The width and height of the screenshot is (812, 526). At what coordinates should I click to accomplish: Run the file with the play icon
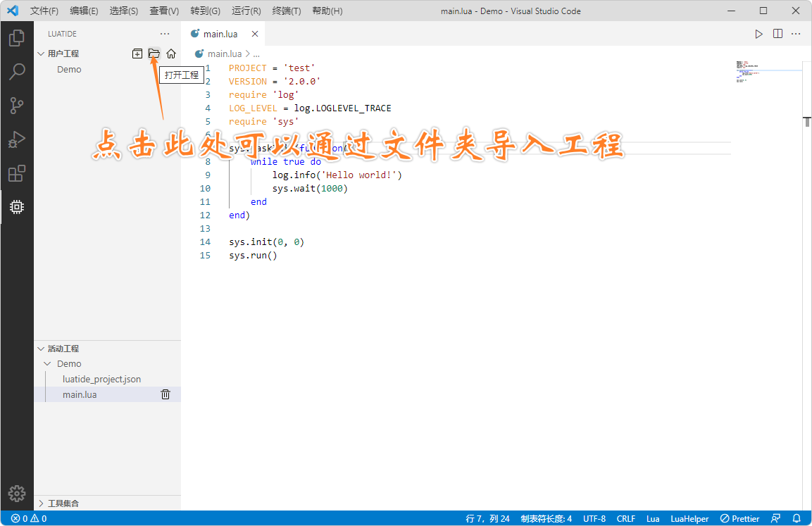(x=758, y=34)
